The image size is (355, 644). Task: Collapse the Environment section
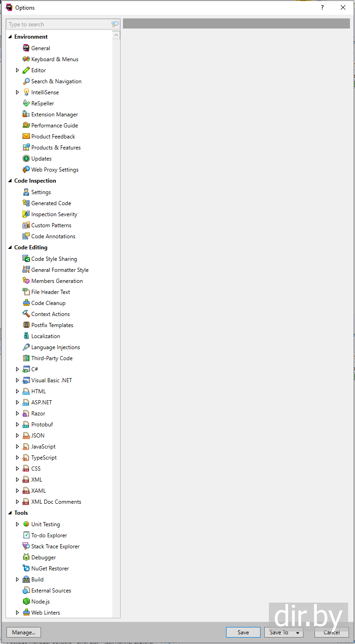tap(10, 37)
